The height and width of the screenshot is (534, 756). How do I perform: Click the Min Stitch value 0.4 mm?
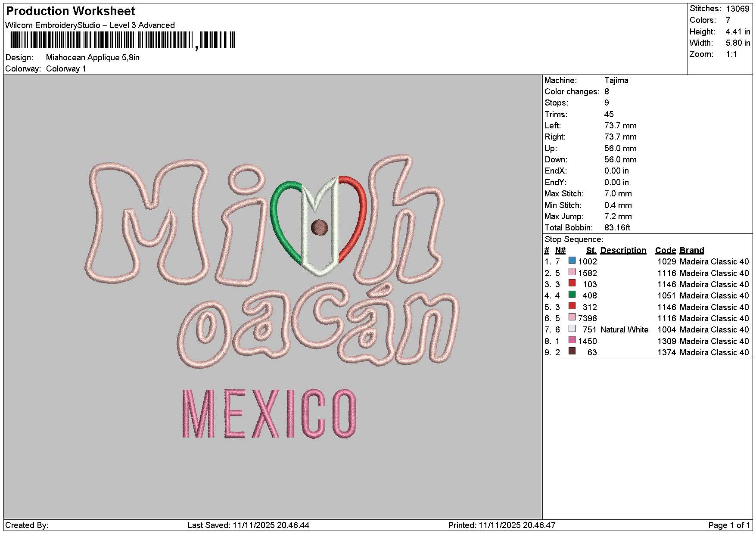618,205
